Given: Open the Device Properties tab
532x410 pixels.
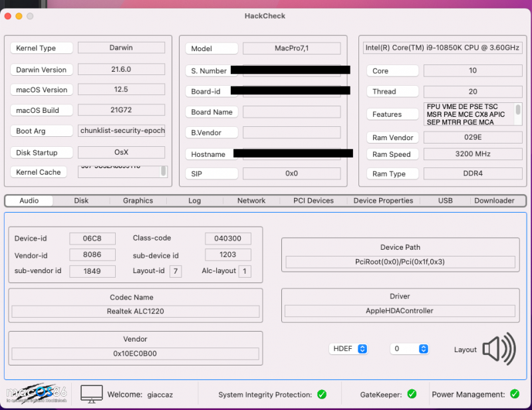Looking at the screenshot, I should pos(384,201).
